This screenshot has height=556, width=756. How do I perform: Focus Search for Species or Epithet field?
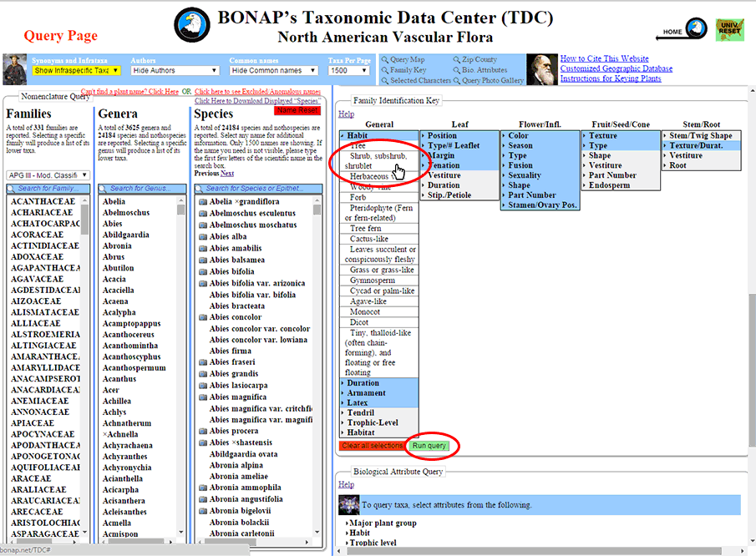(x=258, y=189)
